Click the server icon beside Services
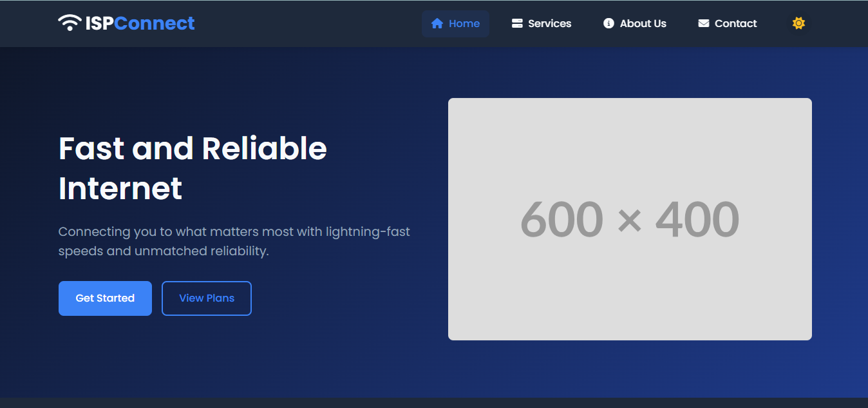Image resolution: width=868 pixels, height=408 pixels. coord(517,24)
